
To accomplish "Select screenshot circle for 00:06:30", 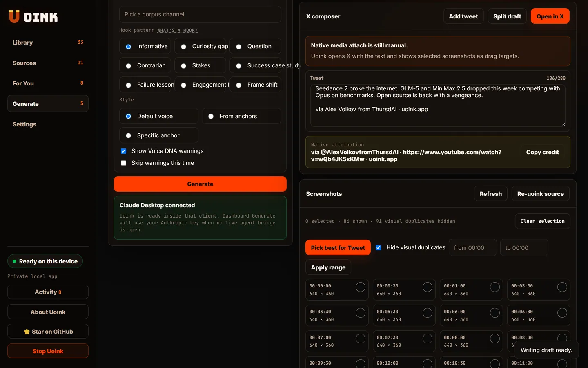I will tap(562, 313).
